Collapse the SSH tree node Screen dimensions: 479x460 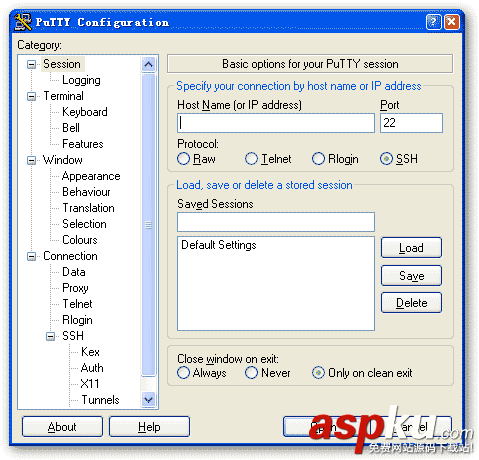pos(50,336)
